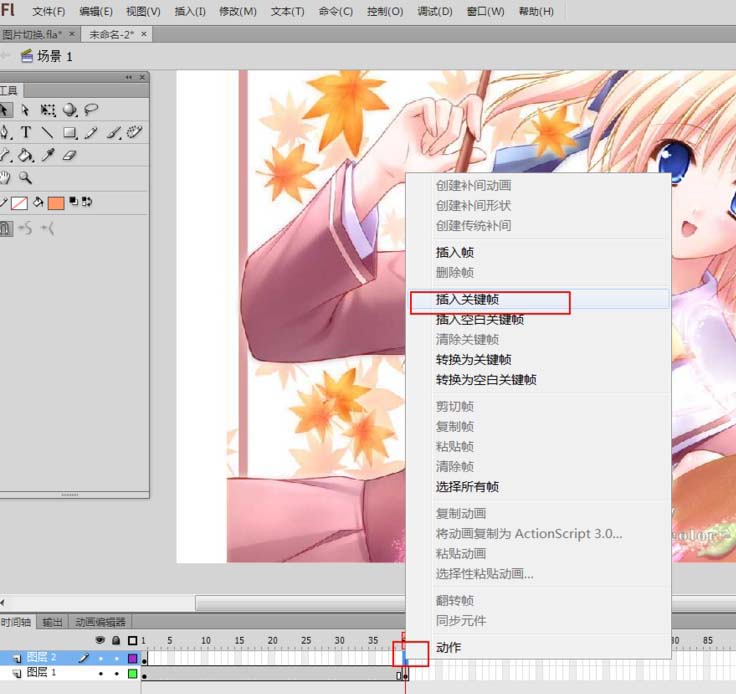Viewport: 736px width, 694px height.
Task: Hide 图层 2 using its visibility dot
Action: 100,658
